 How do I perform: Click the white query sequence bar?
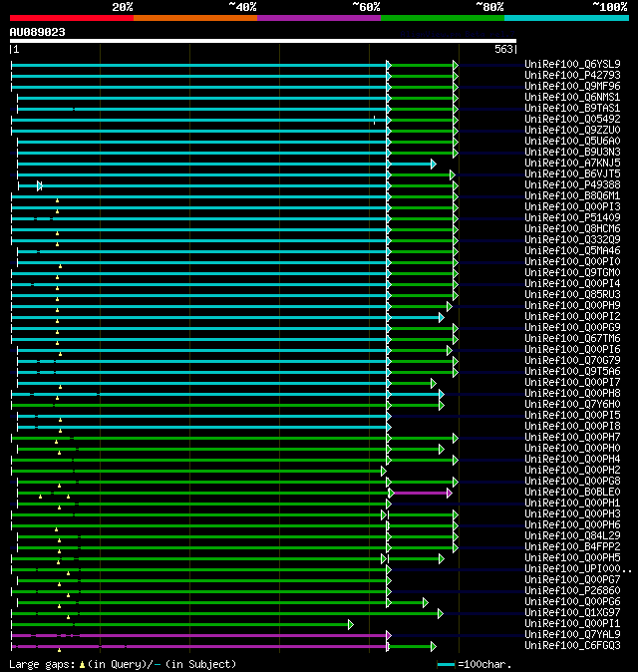tap(263, 41)
